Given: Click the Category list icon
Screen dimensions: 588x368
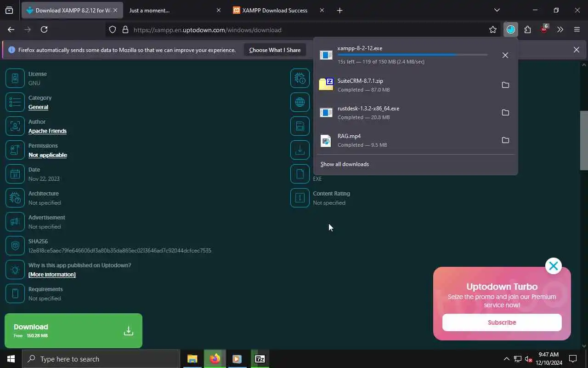Looking at the screenshot, I should 15,102.
